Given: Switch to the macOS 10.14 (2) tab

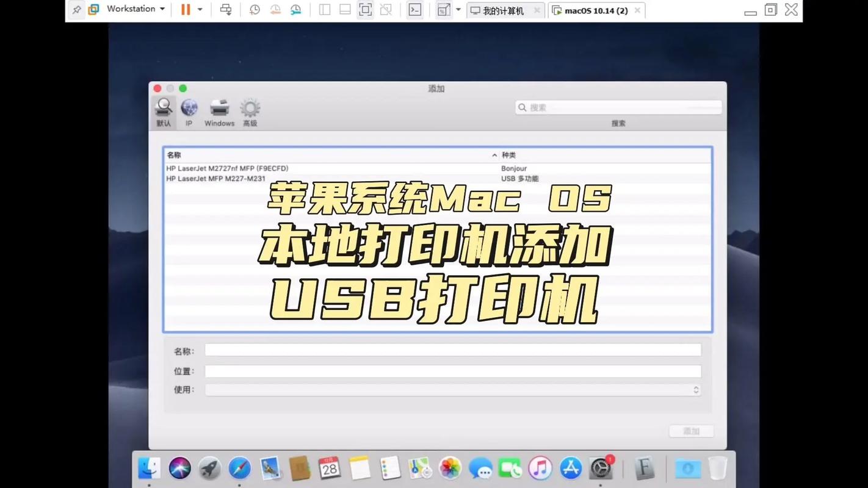Looking at the screenshot, I should coord(595,10).
